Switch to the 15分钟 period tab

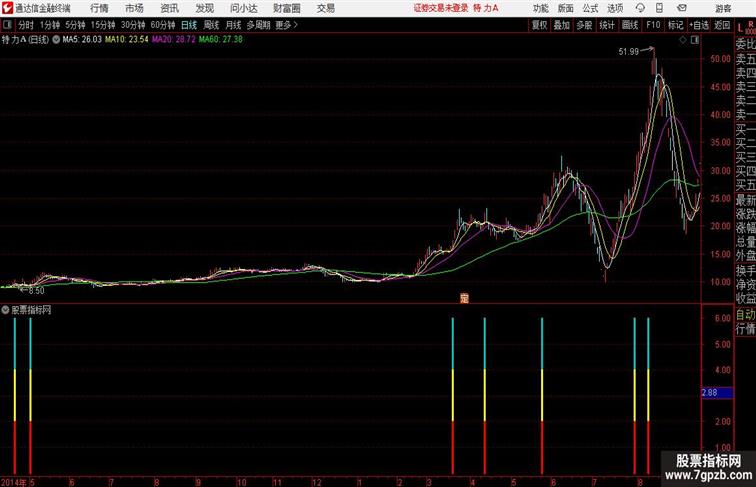(x=103, y=25)
